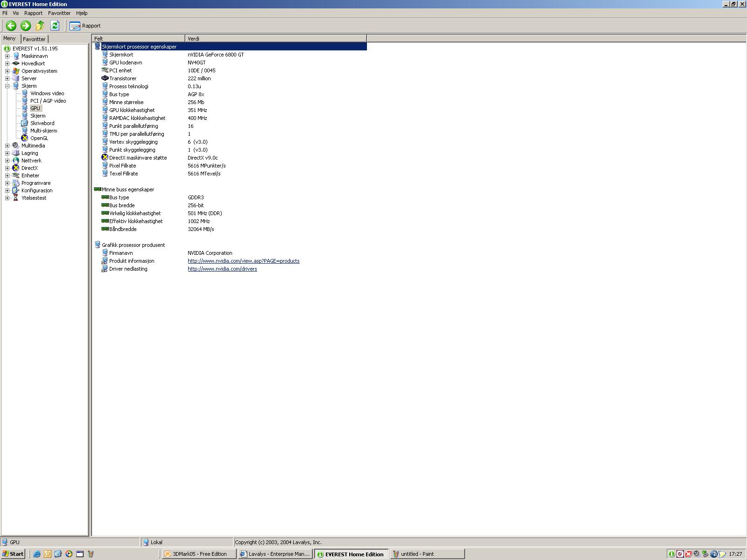Switch to the Favoritter tab
Image resolution: width=747 pixels, height=560 pixels.
click(x=34, y=39)
